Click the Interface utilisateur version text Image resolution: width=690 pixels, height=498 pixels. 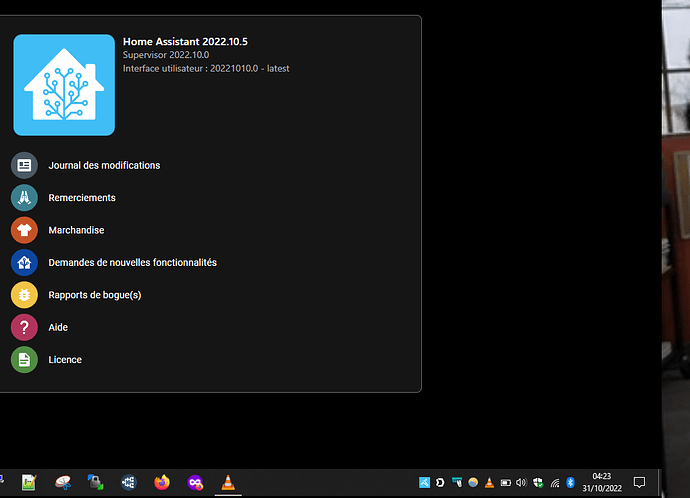pyautogui.click(x=206, y=69)
